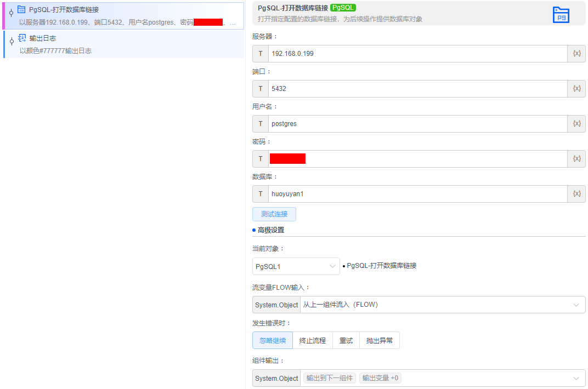This screenshot has height=389, width=588.
Task: Click the T text-mode icon on 用户名 field
Action: [x=260, y=123]
